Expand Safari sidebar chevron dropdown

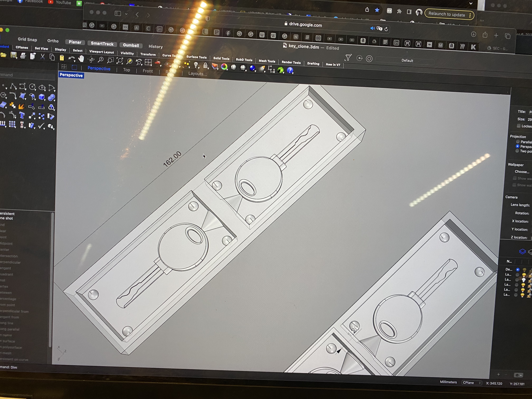(x=126, y=14)
